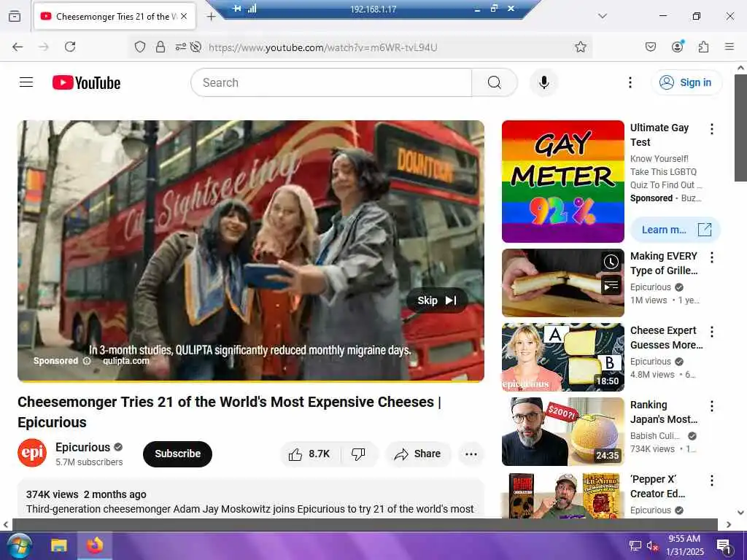This screenshot has height=560, width=747.
Task: Open options for Ranking Japan's Most video
Action: click(x=711, y=405)
